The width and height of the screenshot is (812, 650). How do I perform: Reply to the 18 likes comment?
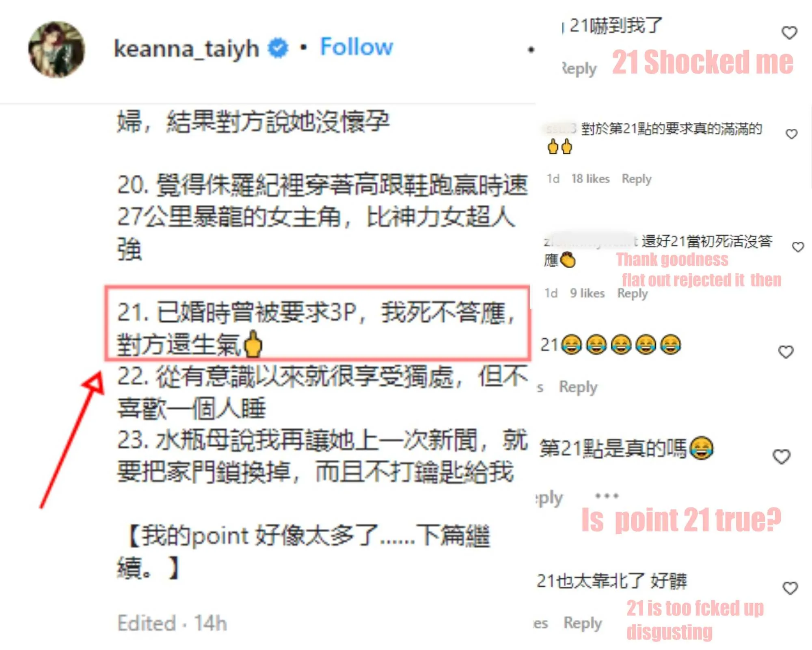point(636,179)
